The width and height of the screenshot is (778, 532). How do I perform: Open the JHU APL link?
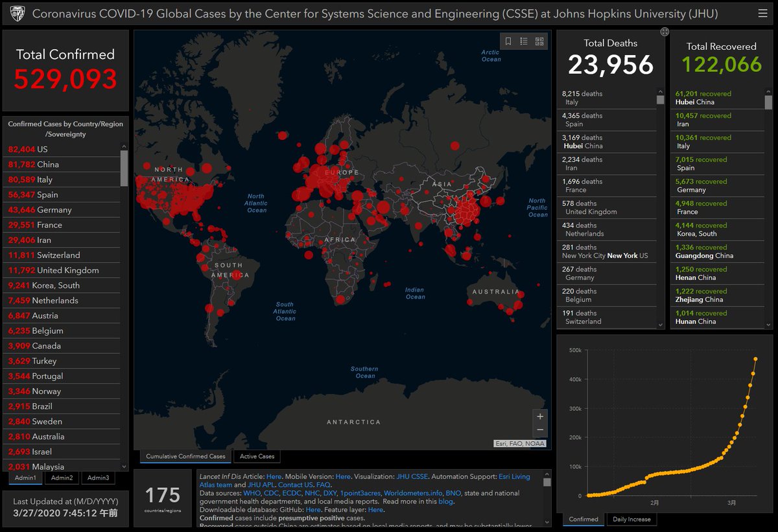[261, 485]
